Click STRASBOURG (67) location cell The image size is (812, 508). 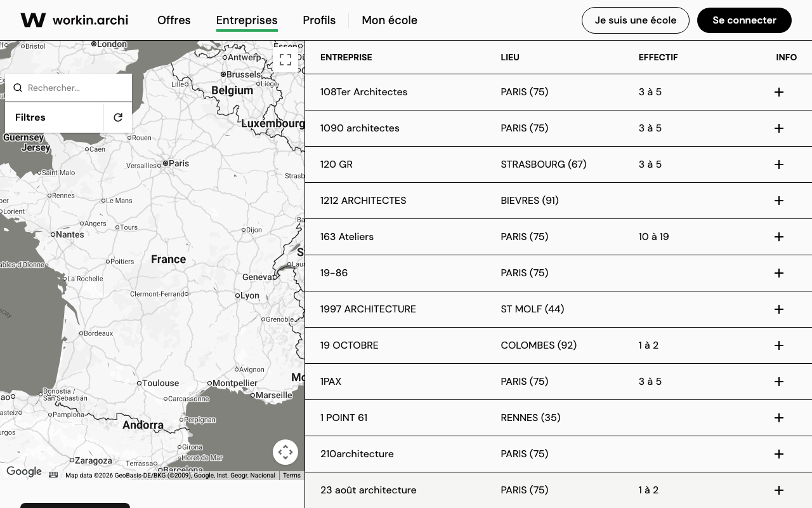point(544,164)
